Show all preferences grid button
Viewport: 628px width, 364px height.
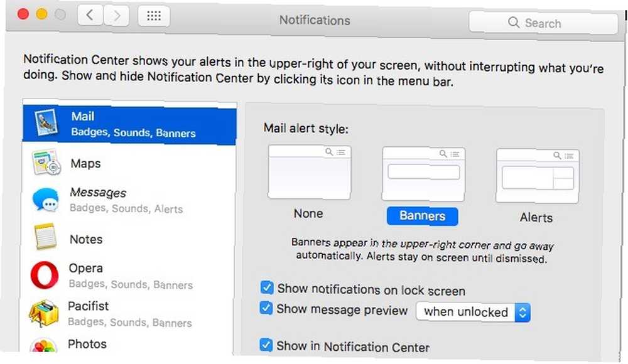[154, 16]
